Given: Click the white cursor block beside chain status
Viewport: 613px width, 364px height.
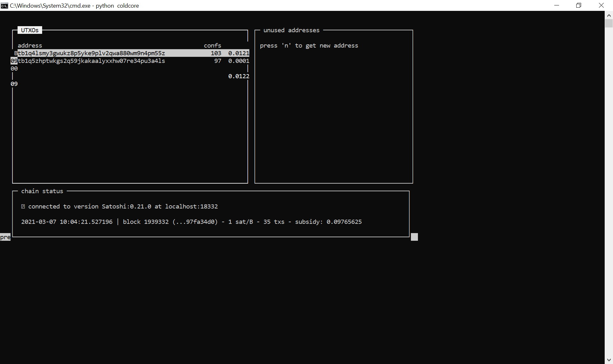Looking at the screenshot, I should (x=414, y=237).
